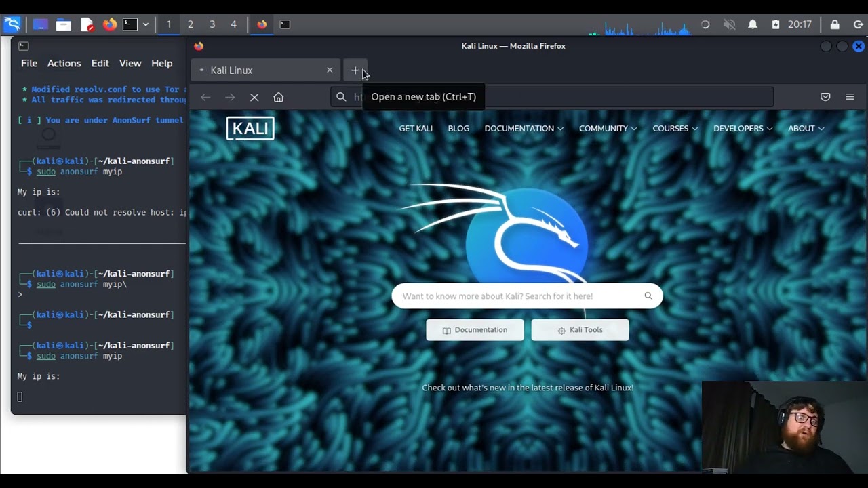Click inside the Firefox URL bar
868x488 pixels.
(552, 97)
